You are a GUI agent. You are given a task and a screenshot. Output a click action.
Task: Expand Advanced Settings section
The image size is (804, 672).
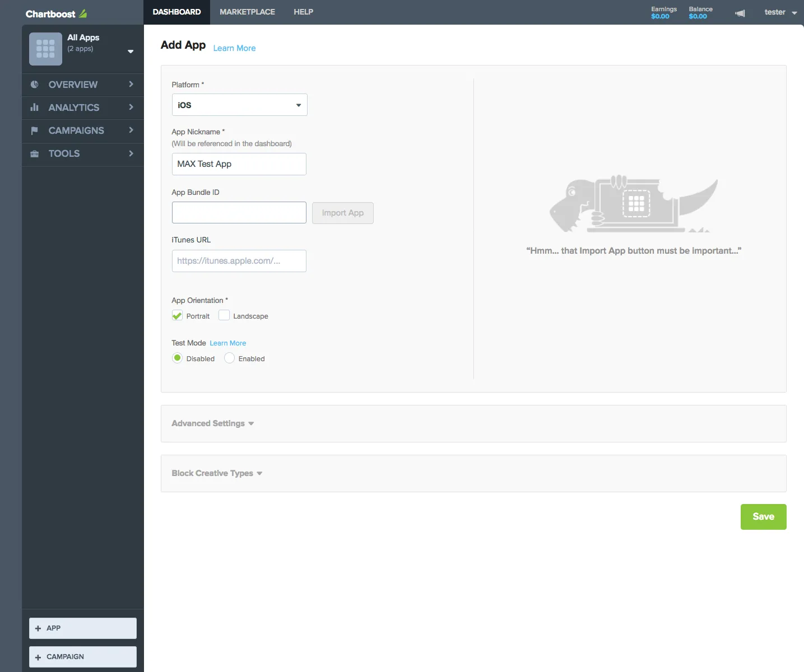[x=213, y=423]
